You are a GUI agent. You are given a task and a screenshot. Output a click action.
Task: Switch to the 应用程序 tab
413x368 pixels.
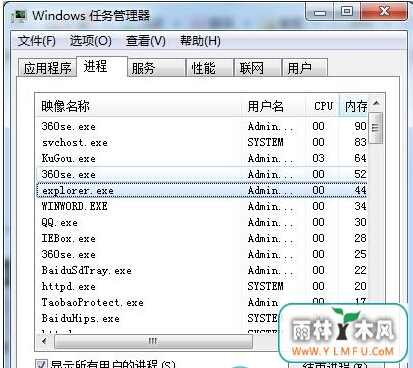pyautogui.click(x=47, y=68)
